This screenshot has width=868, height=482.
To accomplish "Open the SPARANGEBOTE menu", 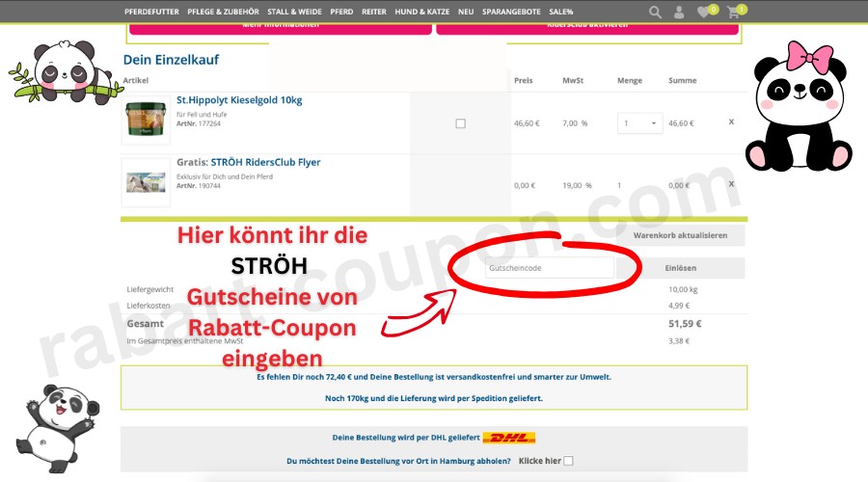I will (511, 12).
